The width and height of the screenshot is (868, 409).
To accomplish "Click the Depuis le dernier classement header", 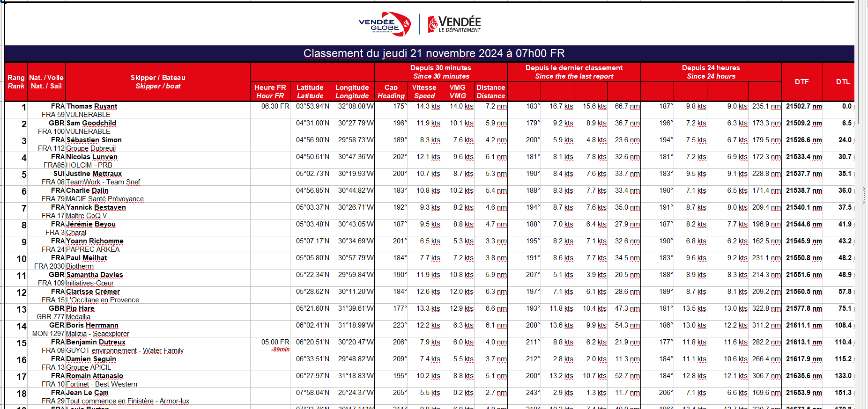I will point(574,72).
